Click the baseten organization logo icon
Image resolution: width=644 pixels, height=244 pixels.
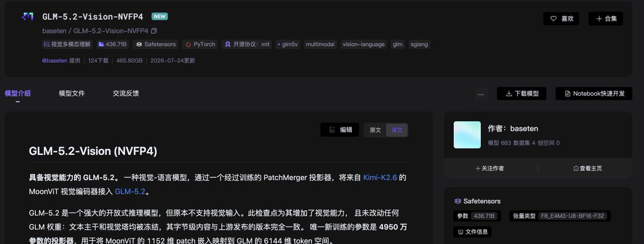27,17
